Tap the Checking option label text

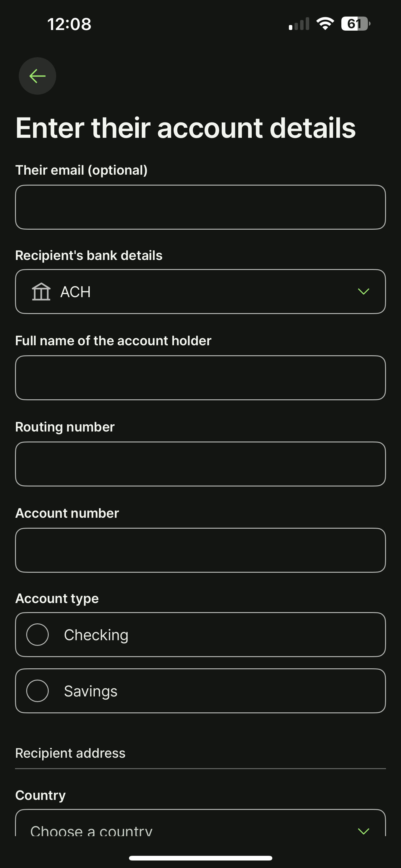coord(96,635)
